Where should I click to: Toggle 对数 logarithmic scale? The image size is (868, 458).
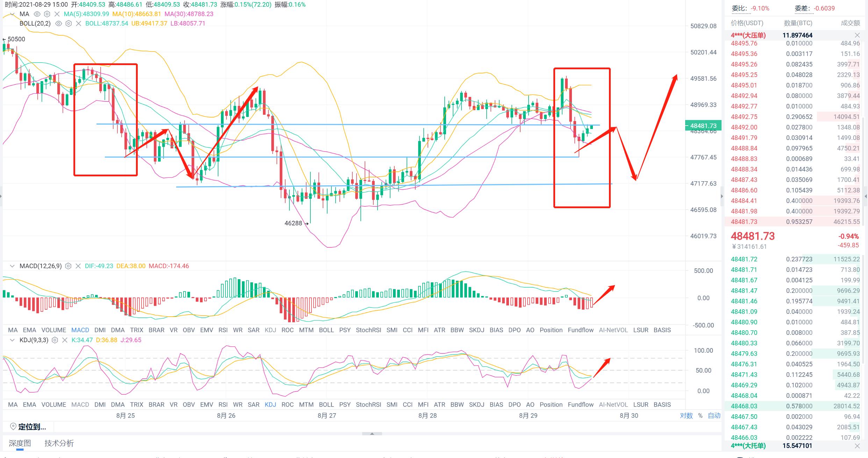686,415
